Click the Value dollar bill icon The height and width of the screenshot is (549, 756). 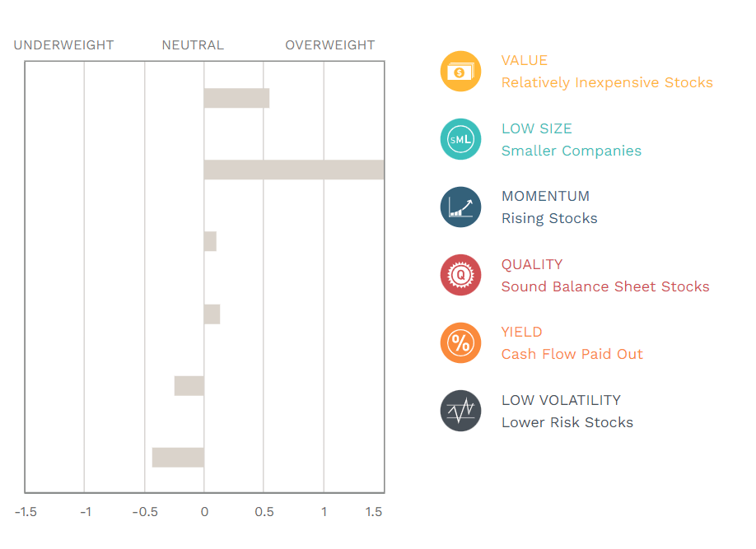pos(460,72)
